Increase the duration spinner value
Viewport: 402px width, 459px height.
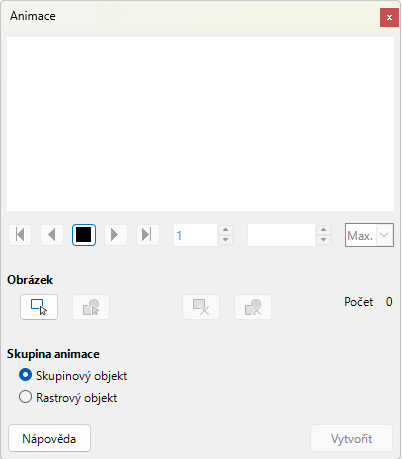[x=323, y=230]
